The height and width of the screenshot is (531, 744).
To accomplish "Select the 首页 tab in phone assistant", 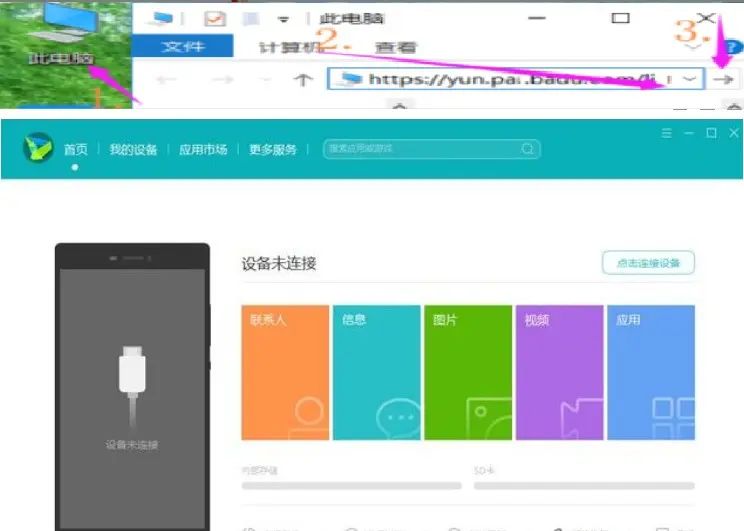I will (x=75, y=149).
